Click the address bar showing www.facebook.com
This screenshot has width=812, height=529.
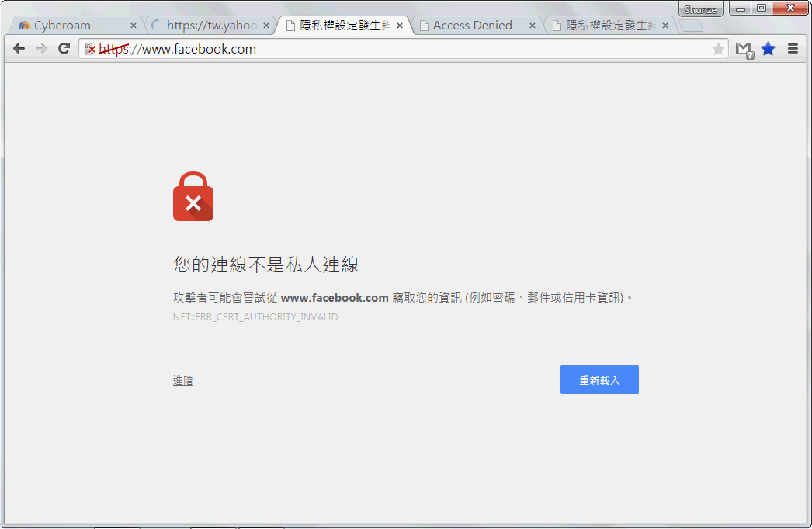[x=404, y=49]
